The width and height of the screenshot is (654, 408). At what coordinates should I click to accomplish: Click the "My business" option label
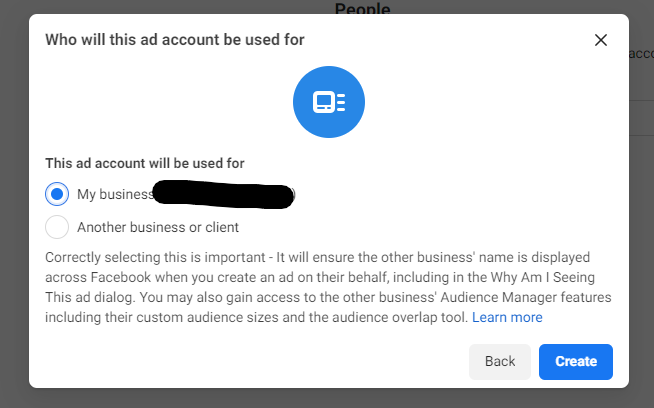114,194
